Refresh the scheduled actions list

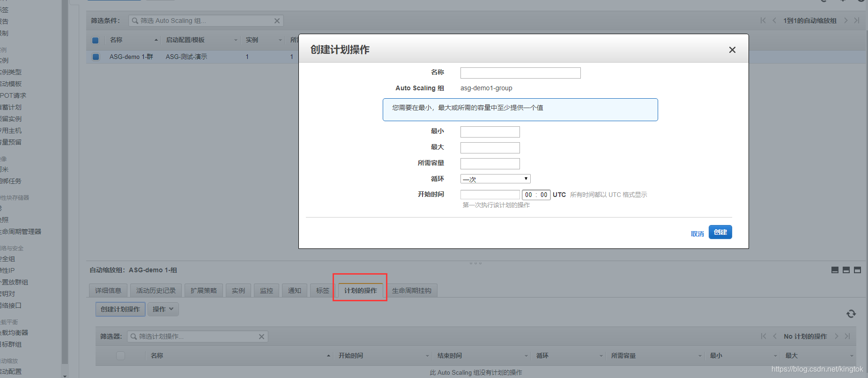(x=851, y=314)
